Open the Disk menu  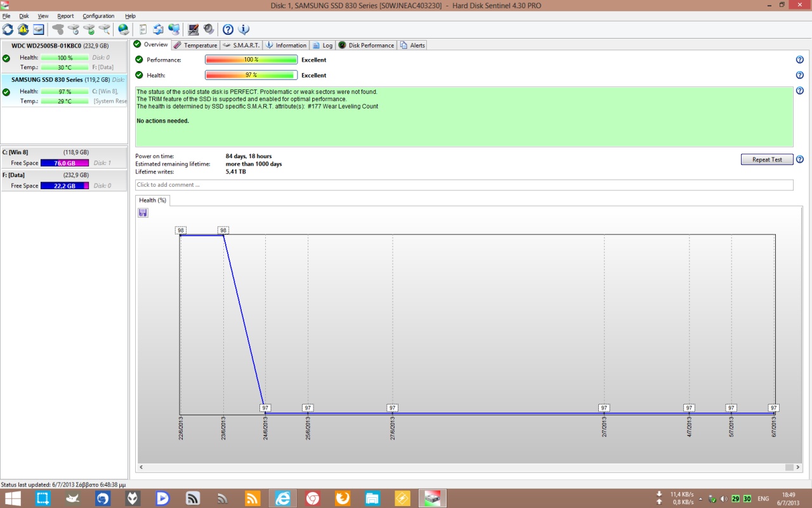tap(24, 16)
